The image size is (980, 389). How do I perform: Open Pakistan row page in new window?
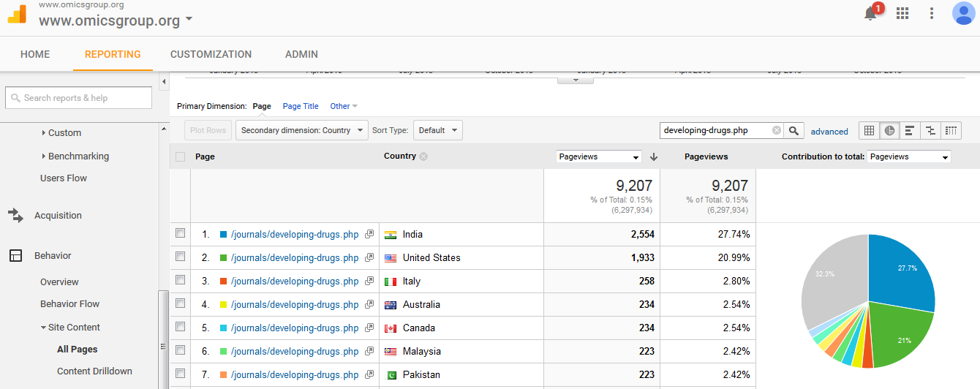tap(369, 375)
